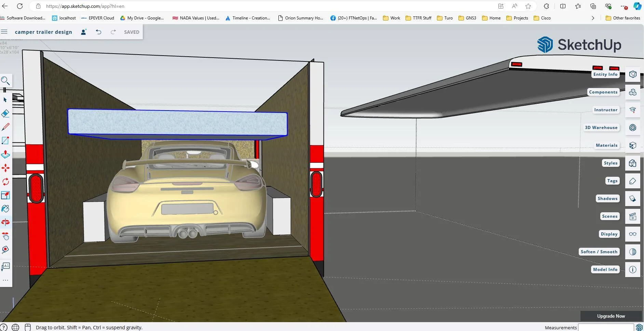Open the Scenes panel icon
The image size is (644, 331).
633,216
